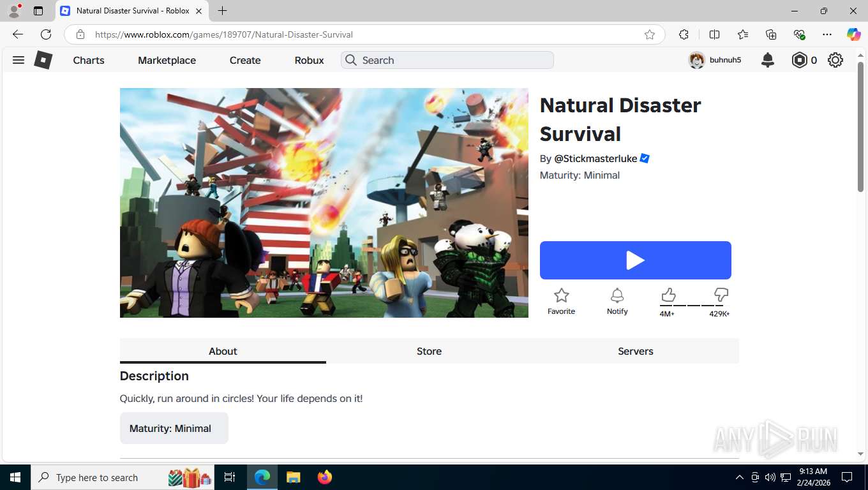Viewport: 868px width, 490px height.
Task: Like the game with thumbs up
Action: [x=668, y=295]
